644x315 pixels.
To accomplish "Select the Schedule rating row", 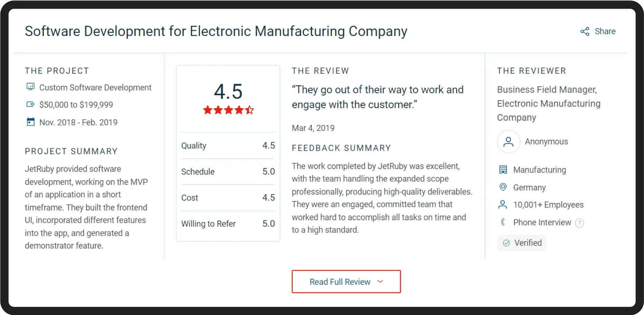I will pos(228,172).
